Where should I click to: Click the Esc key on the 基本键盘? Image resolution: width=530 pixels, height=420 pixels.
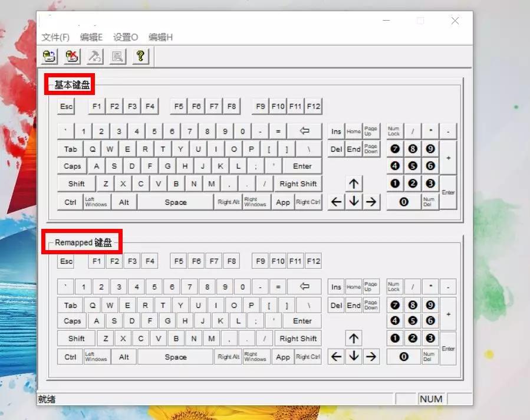point(67,107)
